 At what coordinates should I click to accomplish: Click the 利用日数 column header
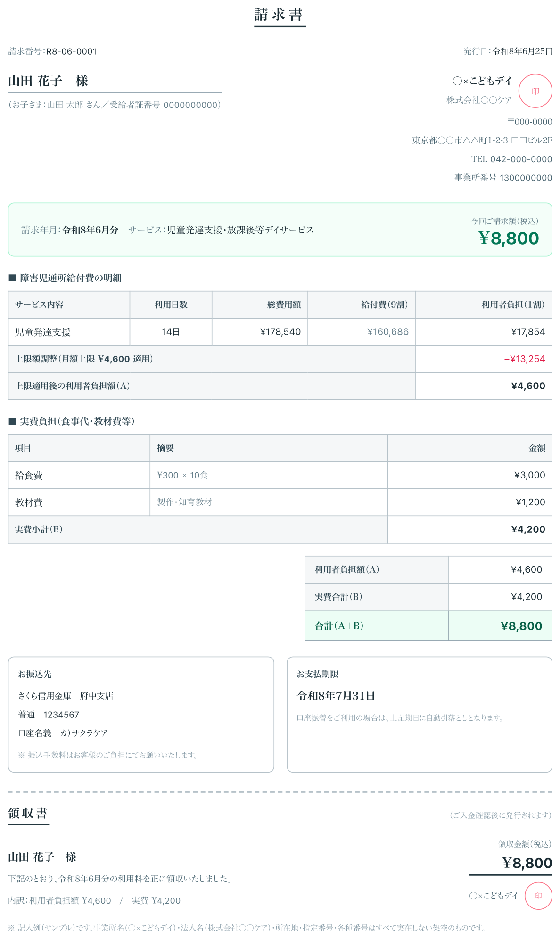pyautogui.click(x=171, y=305)
